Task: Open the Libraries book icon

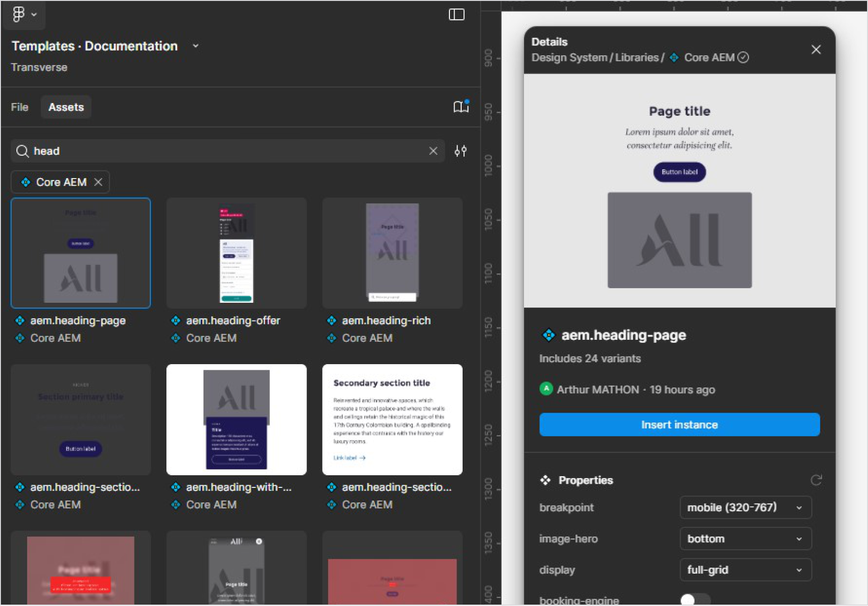Action: pyautogui.click(x=460, y=107)
